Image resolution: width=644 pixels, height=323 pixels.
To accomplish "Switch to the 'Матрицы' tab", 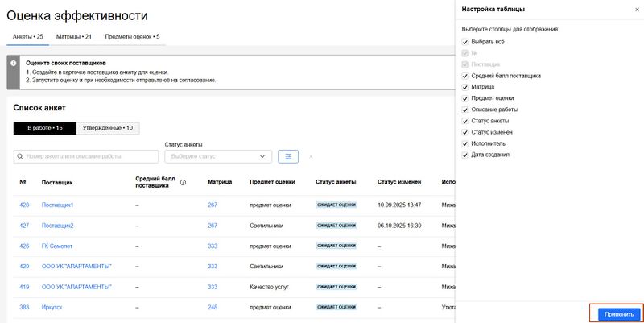I will (73, 37).
